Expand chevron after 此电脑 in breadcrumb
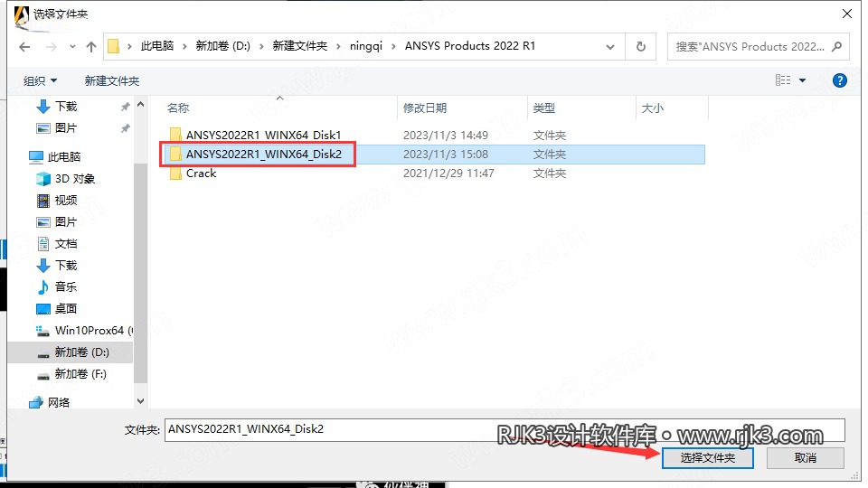 coord(184,46)
